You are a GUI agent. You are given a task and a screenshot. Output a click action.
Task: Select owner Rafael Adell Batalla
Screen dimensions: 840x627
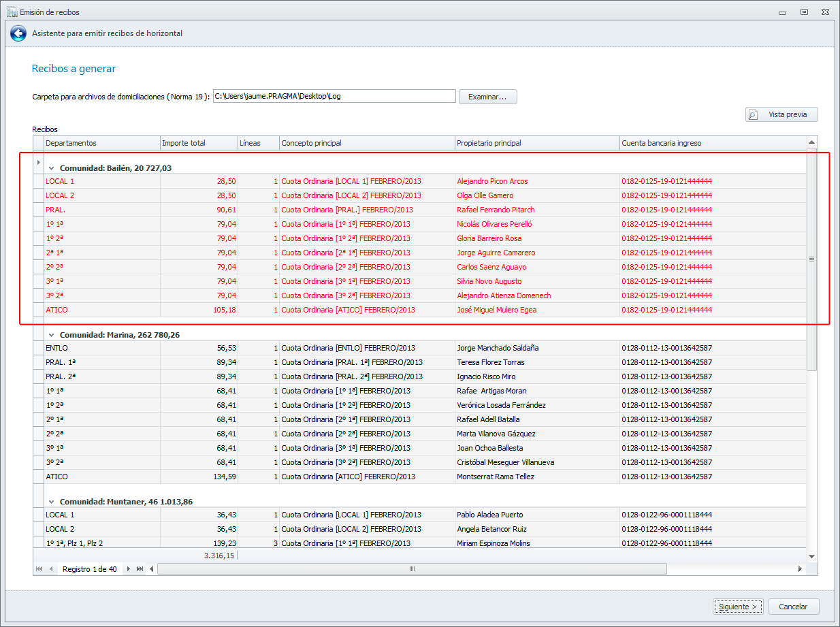point(488,419)
